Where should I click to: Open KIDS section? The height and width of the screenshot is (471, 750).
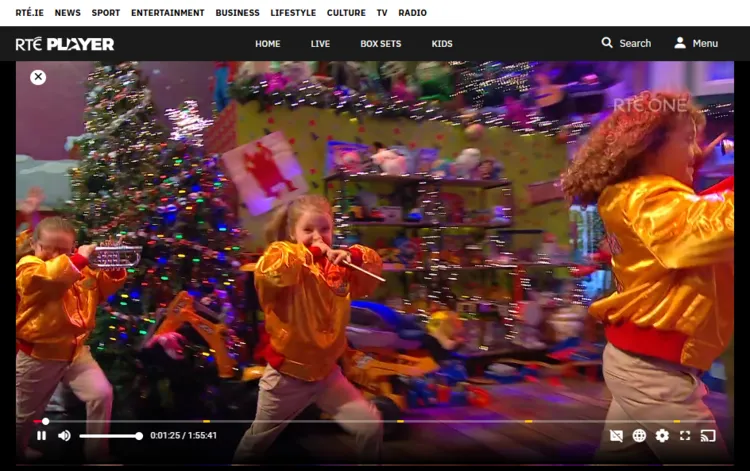pyautogui.click(x=442, y=44)
